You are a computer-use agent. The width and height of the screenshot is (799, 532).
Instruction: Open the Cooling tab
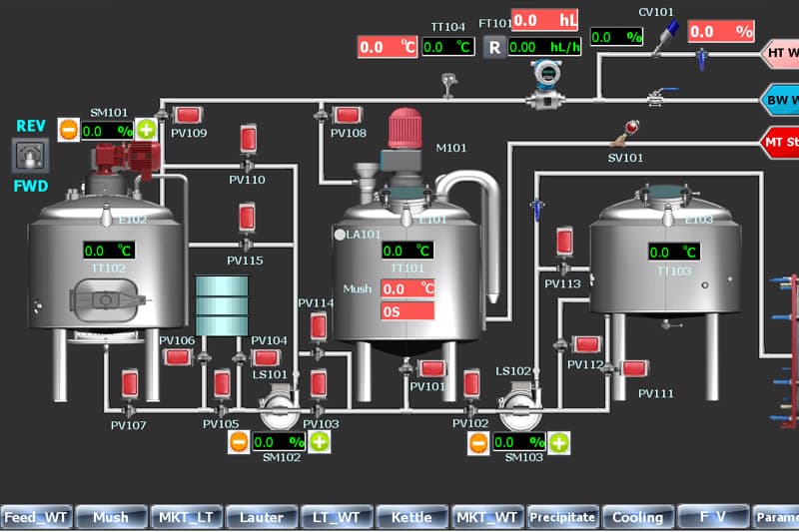tap(637, 517)
